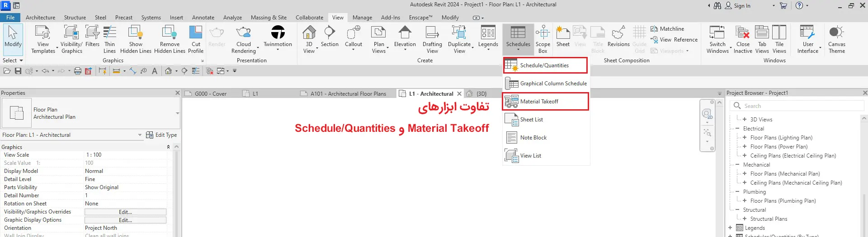Click Switch Windows
This screenshot has height=237, width=868.
(x=717, y=40)
